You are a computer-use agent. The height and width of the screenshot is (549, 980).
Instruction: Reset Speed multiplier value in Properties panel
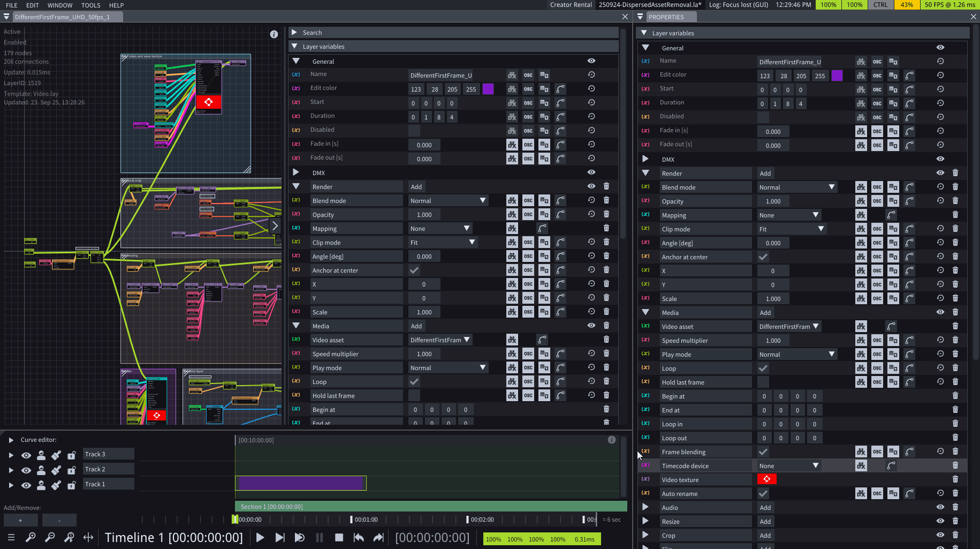(940, 340)
